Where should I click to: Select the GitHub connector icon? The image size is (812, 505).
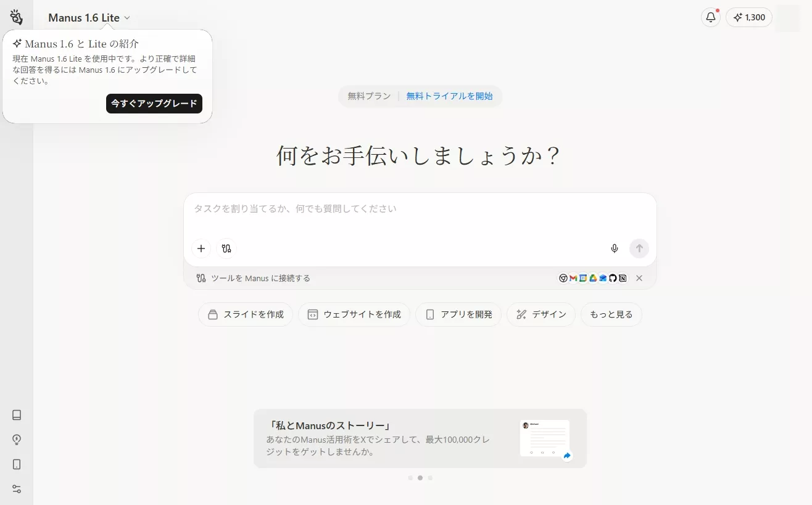pos(613,278)
